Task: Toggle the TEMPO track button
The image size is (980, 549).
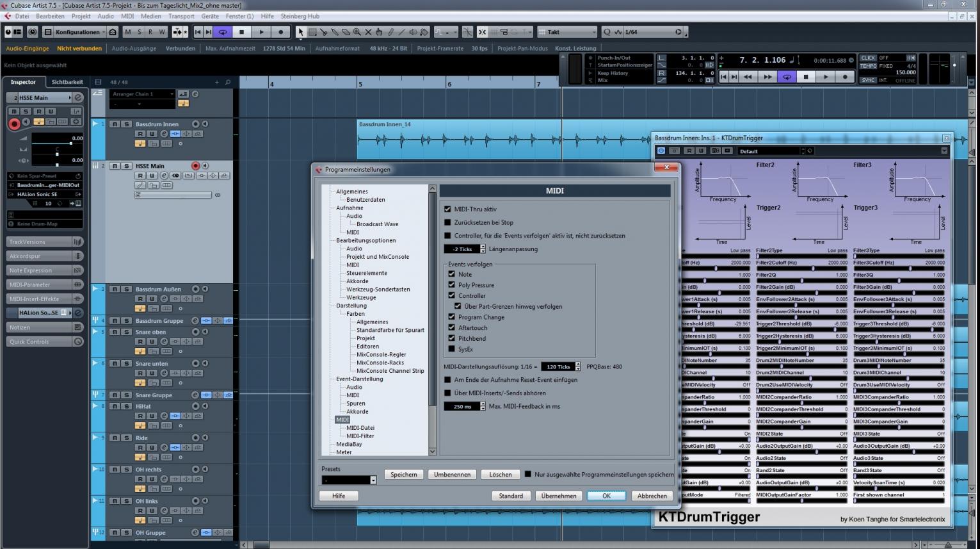Action: 868,65
